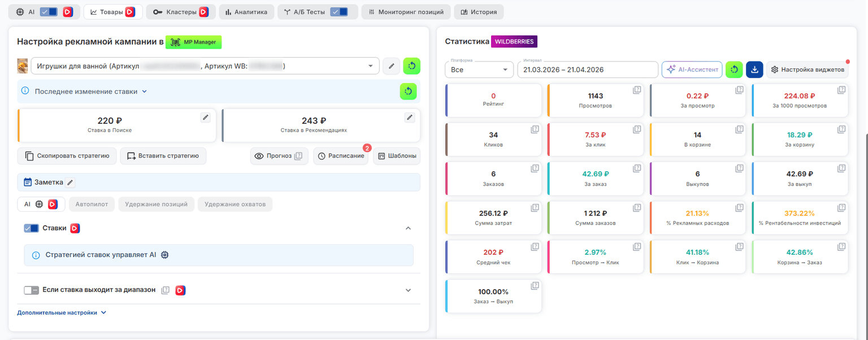Click the blue download statistics icon
The width and height of the screenshot is (868, 340).
pyautogui.click(x=754, y=69)
